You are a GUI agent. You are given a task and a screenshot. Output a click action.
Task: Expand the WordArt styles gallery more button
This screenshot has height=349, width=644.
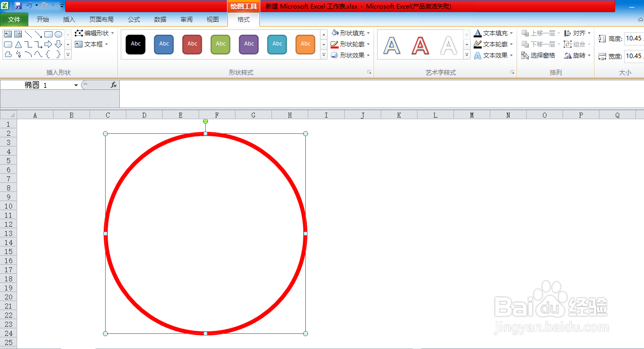click(x=467, y=55)
